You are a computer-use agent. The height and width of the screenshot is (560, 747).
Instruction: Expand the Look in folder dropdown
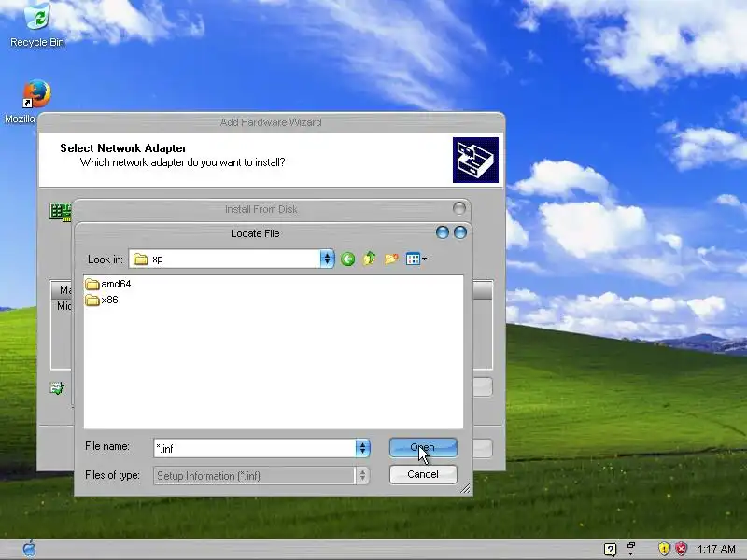(327, 259)
